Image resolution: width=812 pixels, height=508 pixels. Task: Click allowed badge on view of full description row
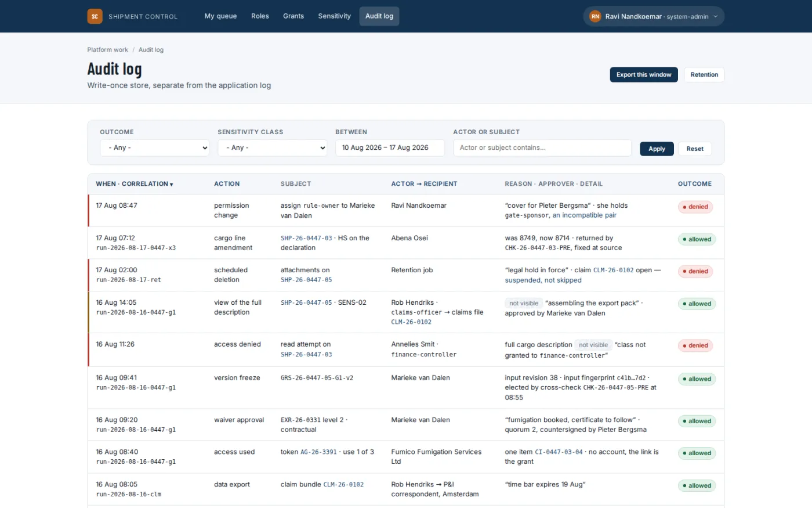click(697, 304)
